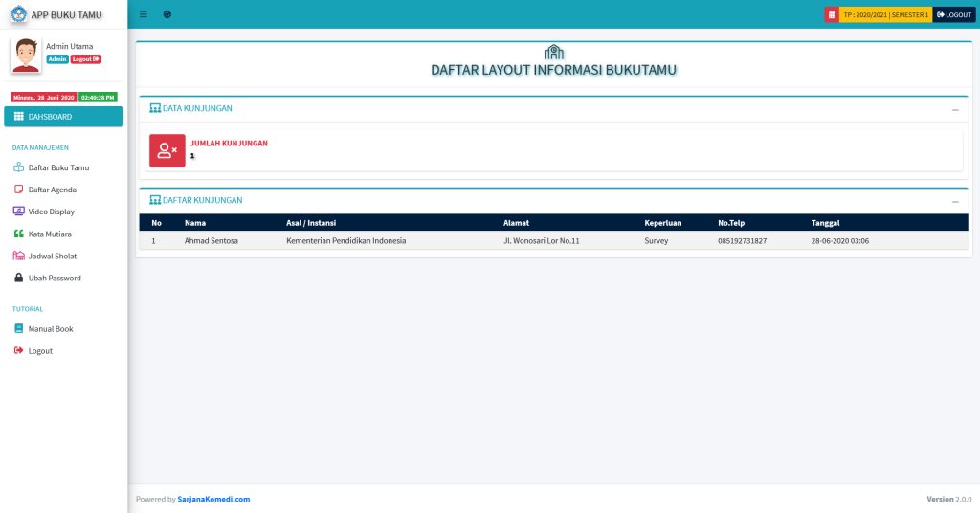Viewport: 980px width, 513px height.
Task: Click the Video Display monitor icon
Action: [x=19, y=212]
